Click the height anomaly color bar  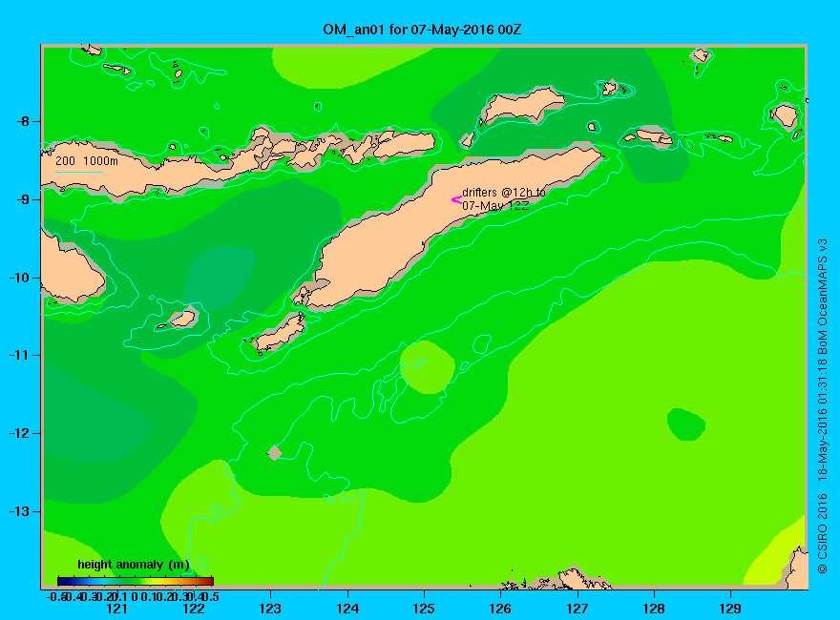136,581
